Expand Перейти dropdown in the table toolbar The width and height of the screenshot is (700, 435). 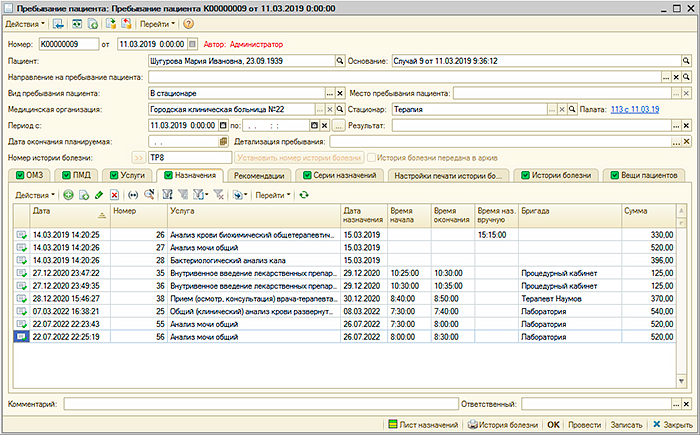270,194
